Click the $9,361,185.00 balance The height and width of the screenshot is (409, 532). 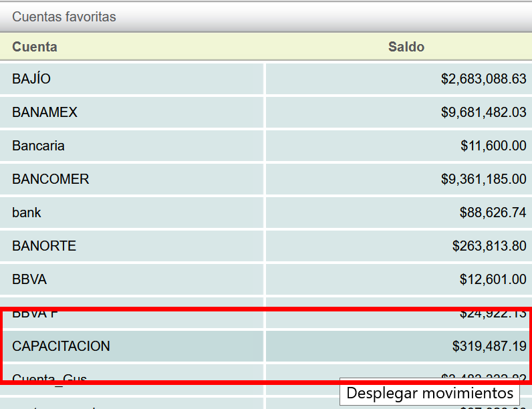tap(483, 179)
